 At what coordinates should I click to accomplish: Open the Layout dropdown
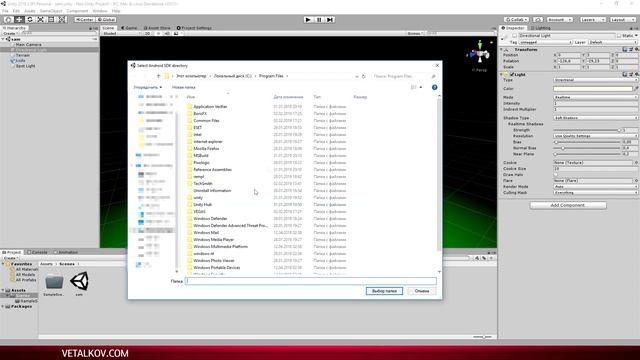[622, 20]
